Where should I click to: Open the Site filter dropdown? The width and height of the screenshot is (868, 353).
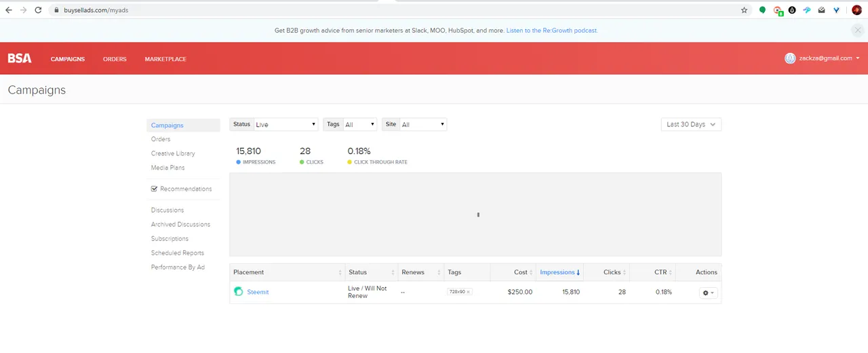(x=423, y=125)
